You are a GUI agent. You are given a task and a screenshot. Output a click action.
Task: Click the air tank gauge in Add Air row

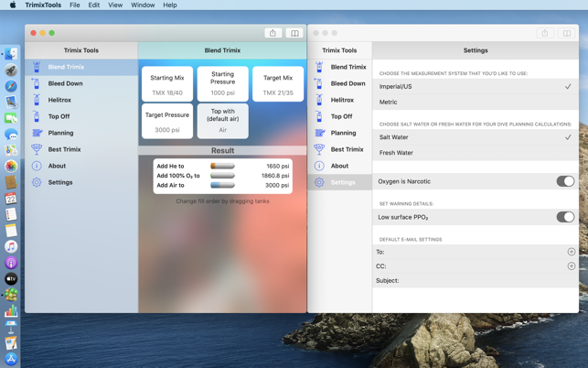coord(222,185)
